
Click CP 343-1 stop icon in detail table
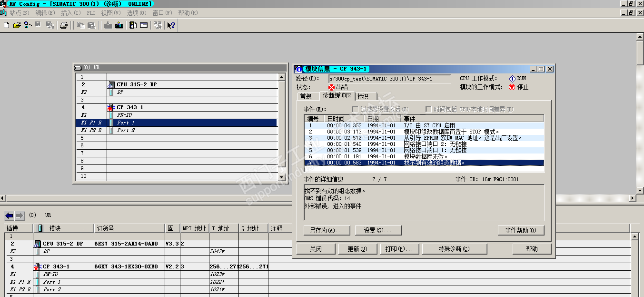(38, 266)
